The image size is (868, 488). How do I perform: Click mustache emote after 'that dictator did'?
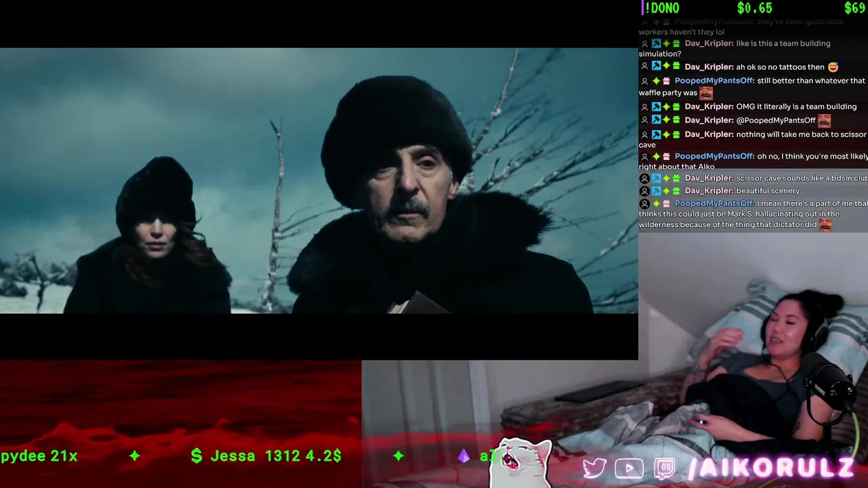tap(825, 225)
